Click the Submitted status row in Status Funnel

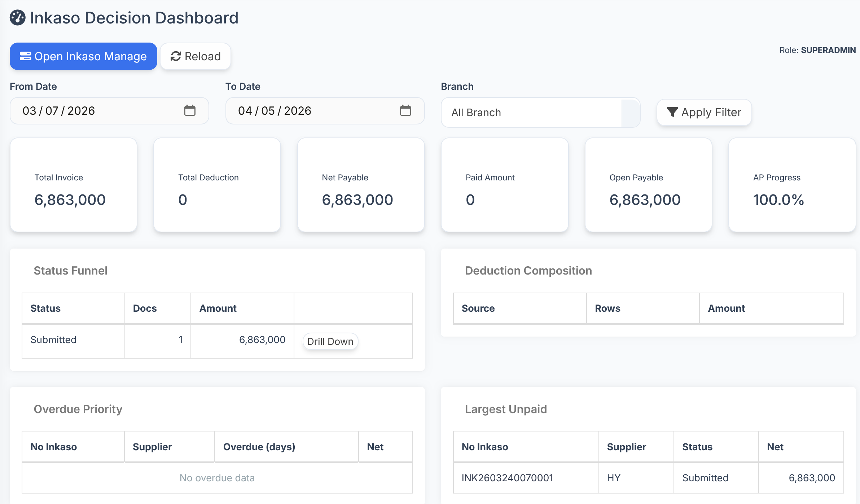[x=53, y=339]
